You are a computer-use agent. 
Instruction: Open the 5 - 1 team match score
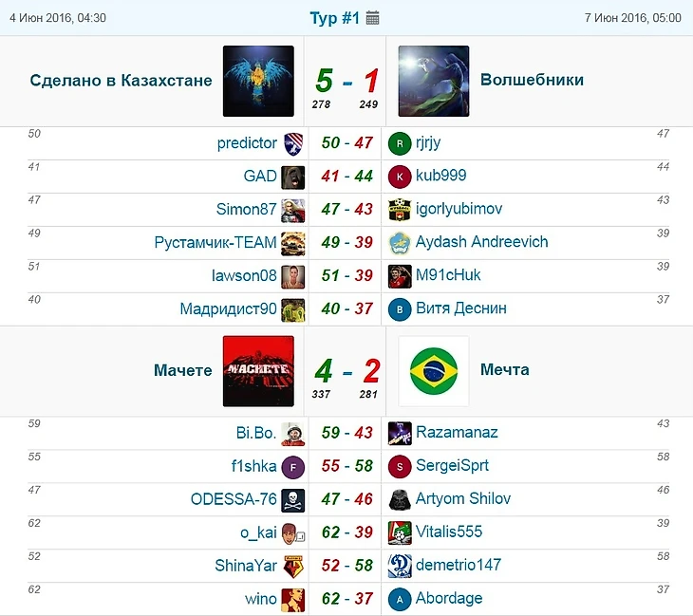[x=347, y=81]
